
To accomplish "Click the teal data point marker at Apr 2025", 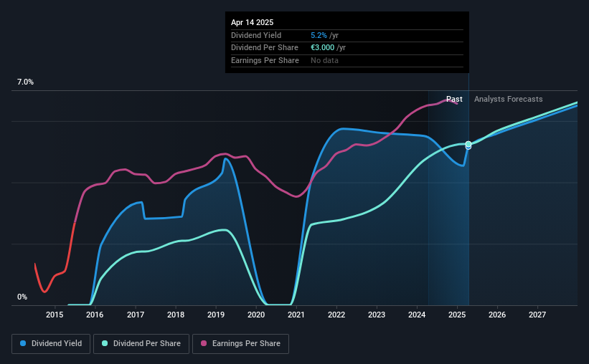I will click(468, 144).
